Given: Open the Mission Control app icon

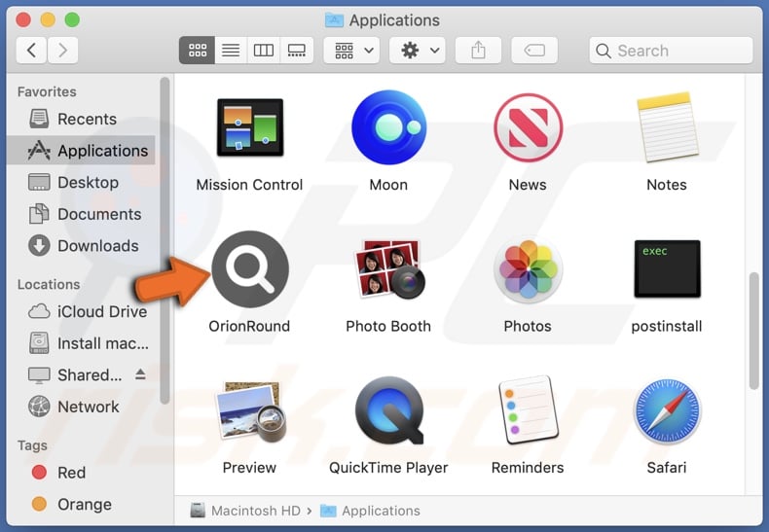Looking at the screenshot, I should click(250, 126).
